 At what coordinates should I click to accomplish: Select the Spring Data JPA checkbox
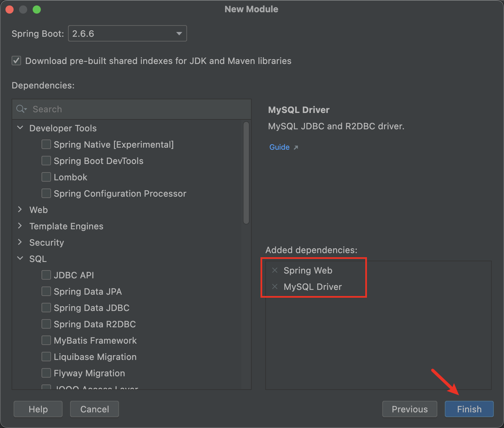click(46, 291)
